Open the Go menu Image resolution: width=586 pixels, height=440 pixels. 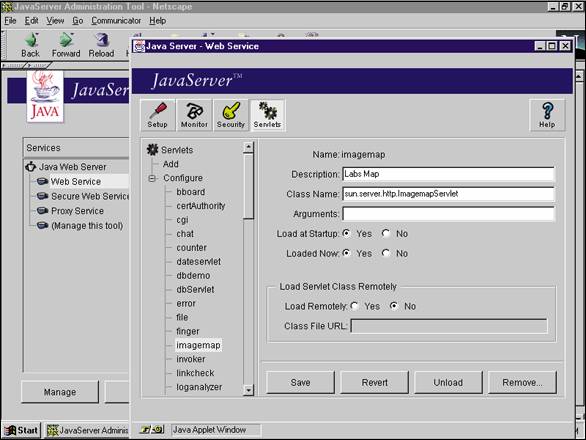77,21
